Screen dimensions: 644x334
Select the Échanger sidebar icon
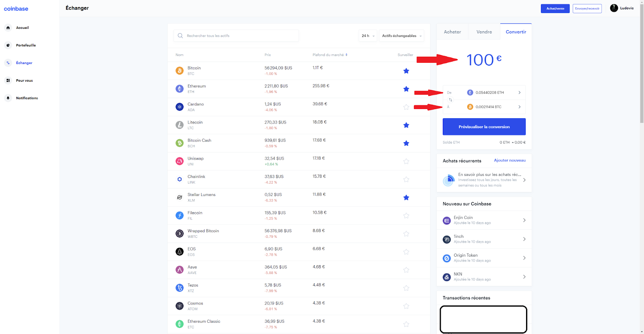point(8,63)
